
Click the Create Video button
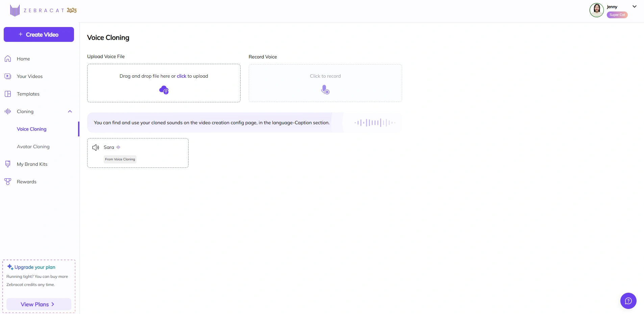[x=39, y=34]
